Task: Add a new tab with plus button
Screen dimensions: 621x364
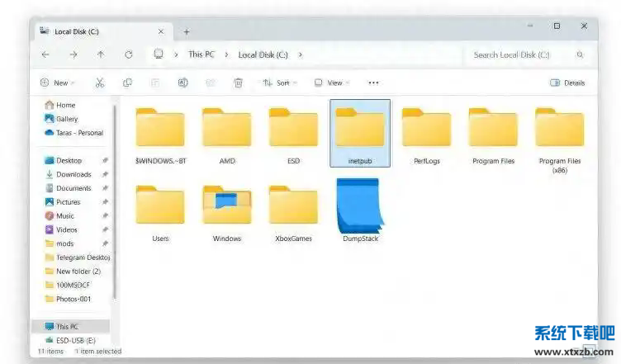Action: 187,31
